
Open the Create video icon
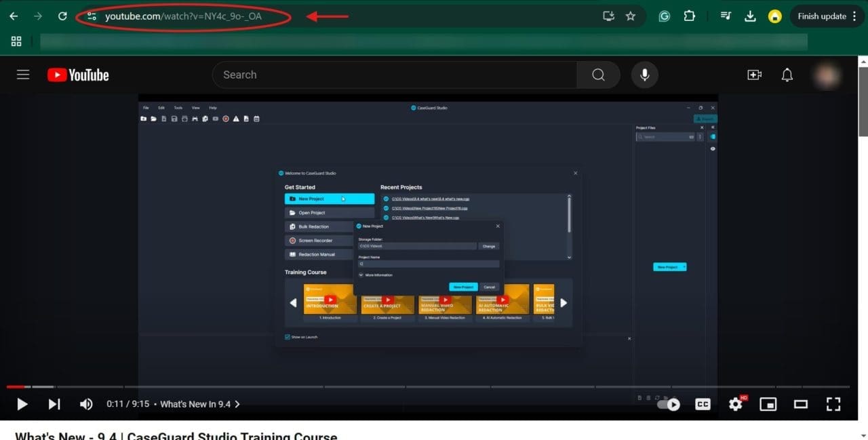754,75
